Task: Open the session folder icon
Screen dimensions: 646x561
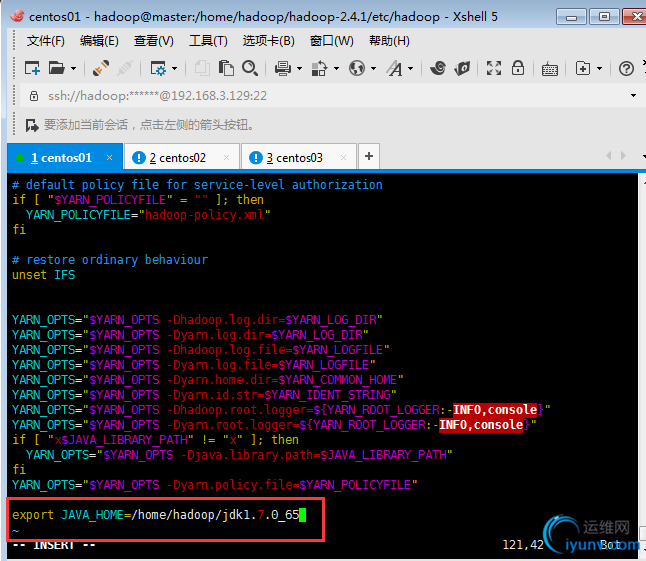Action: tap(56, 68)
